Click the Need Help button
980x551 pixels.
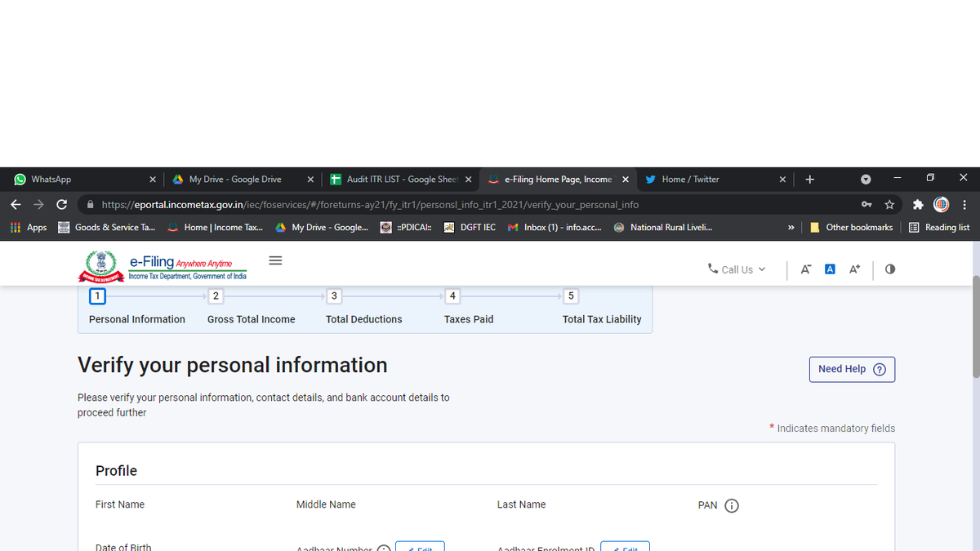852,369
